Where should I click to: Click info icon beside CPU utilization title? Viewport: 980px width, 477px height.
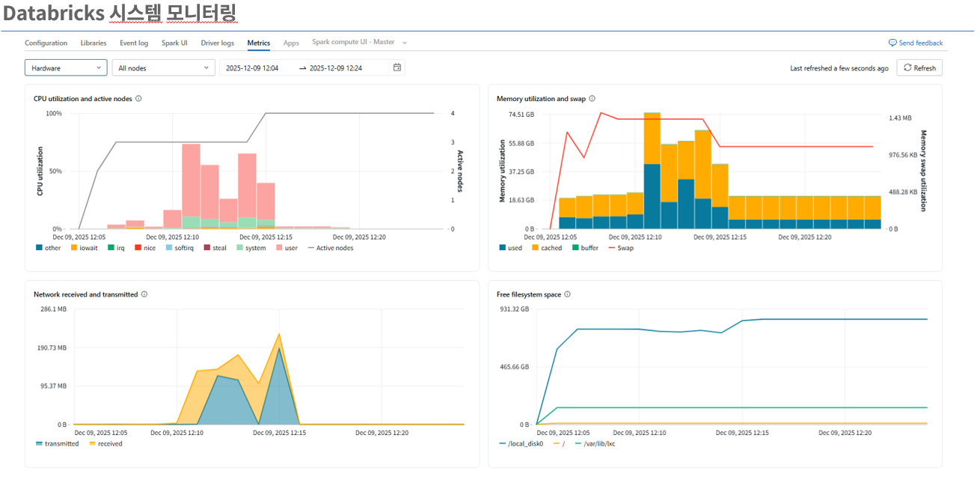tap(139, 99)
